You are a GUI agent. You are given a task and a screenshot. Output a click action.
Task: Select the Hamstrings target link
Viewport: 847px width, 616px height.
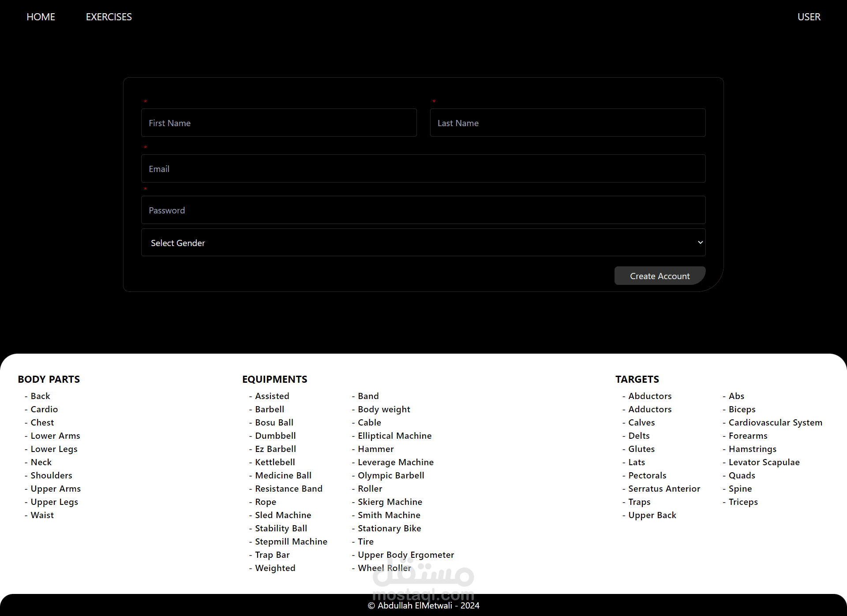[752, 449]
